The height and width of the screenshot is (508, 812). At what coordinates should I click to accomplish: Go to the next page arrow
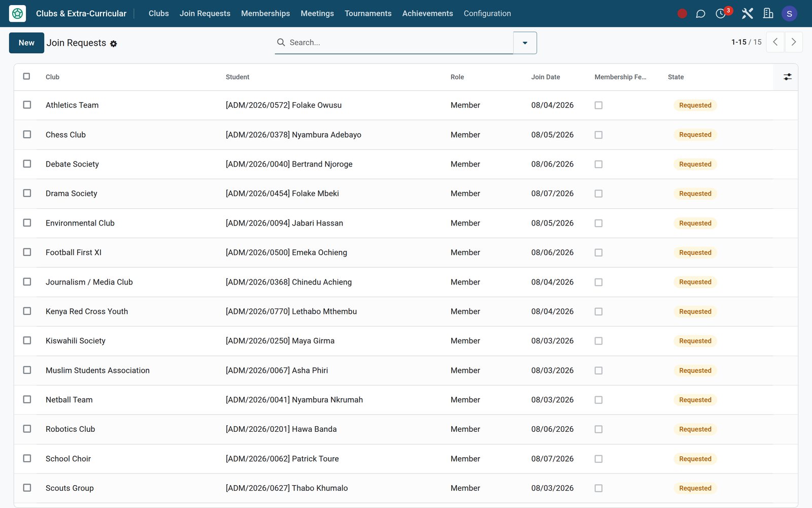(x=794, y=42)
